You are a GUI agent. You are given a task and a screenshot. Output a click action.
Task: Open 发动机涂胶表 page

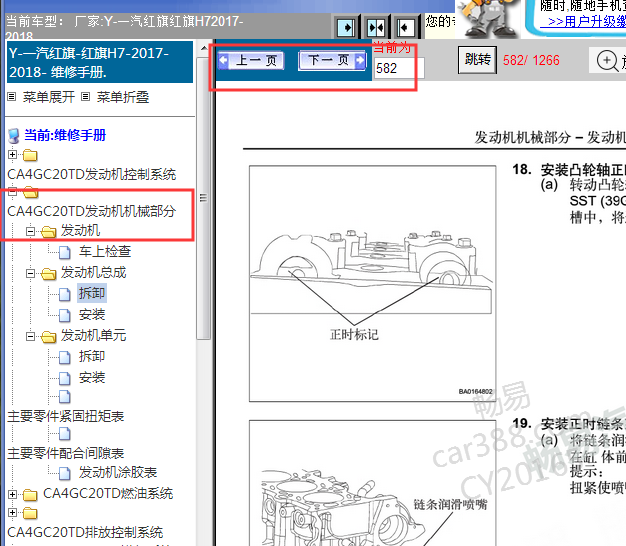(118, 473)
